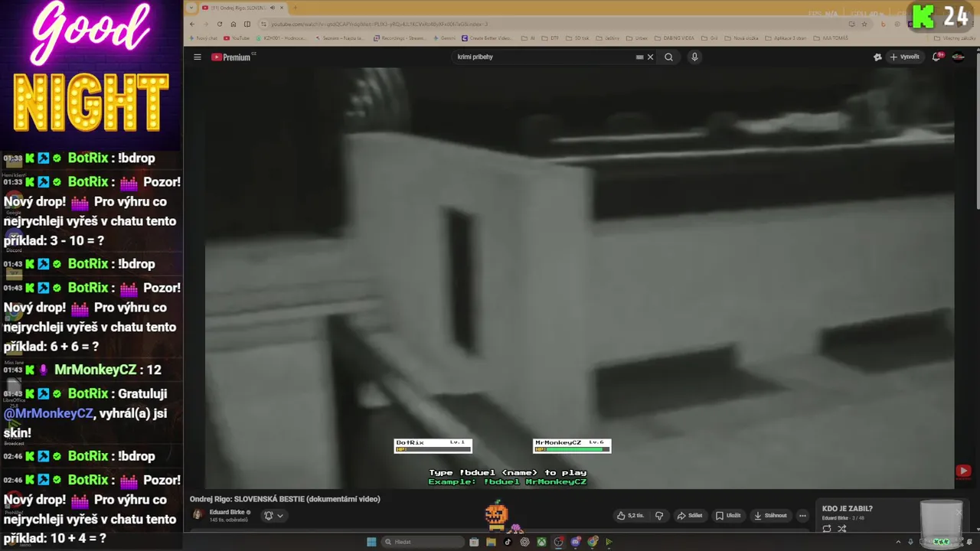
Task: Open the account avatar menu
Action: (958, 57)
